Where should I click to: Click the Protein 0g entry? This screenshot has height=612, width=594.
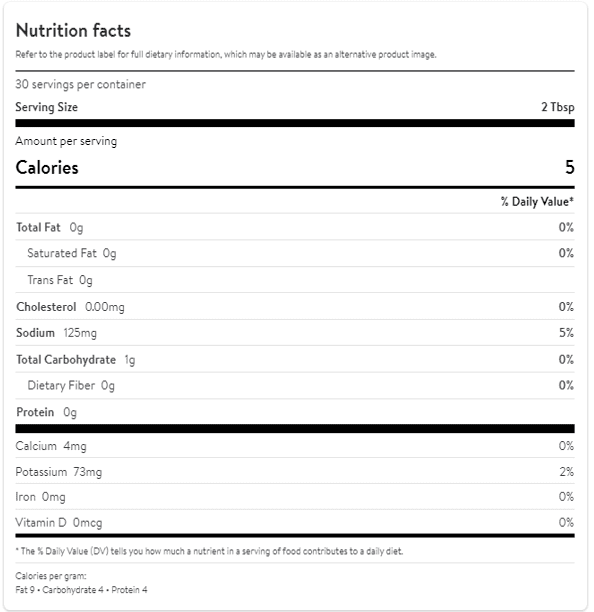pos(46,412)
